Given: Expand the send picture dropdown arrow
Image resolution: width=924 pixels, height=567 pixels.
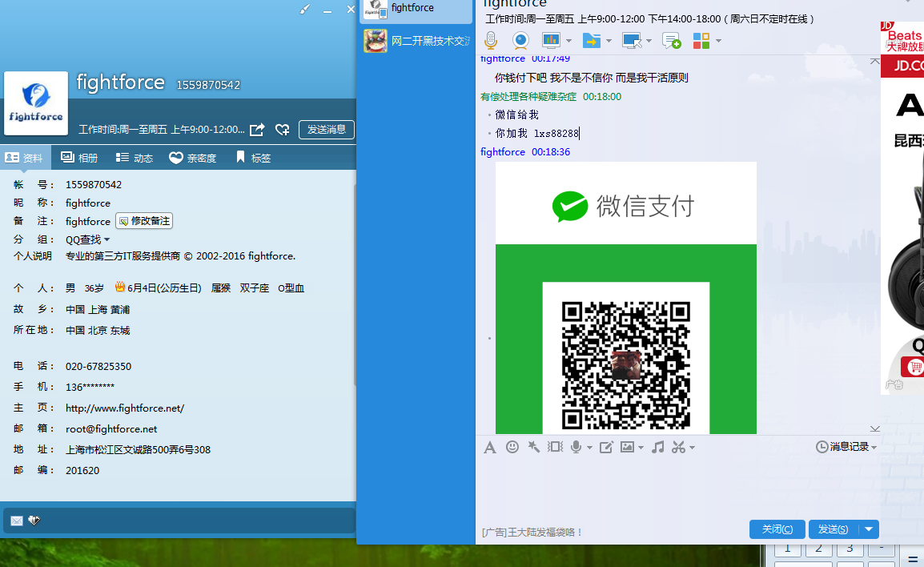Looking at the screenshot, I should pos(641,448).
